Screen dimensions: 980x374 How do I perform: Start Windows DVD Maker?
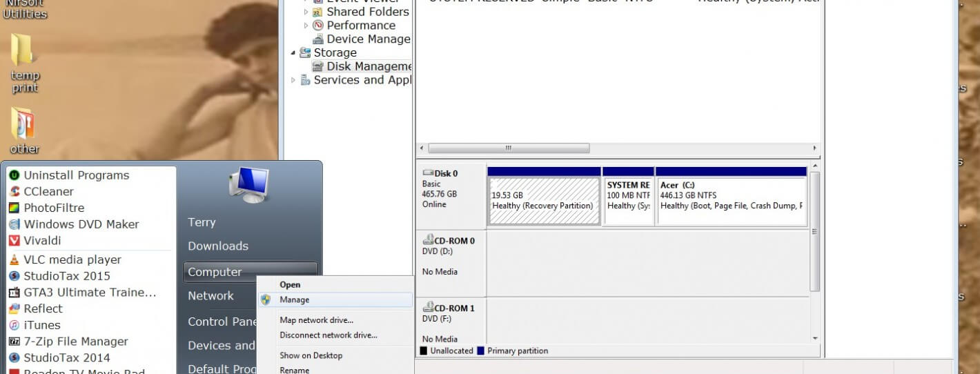(81, 224)
